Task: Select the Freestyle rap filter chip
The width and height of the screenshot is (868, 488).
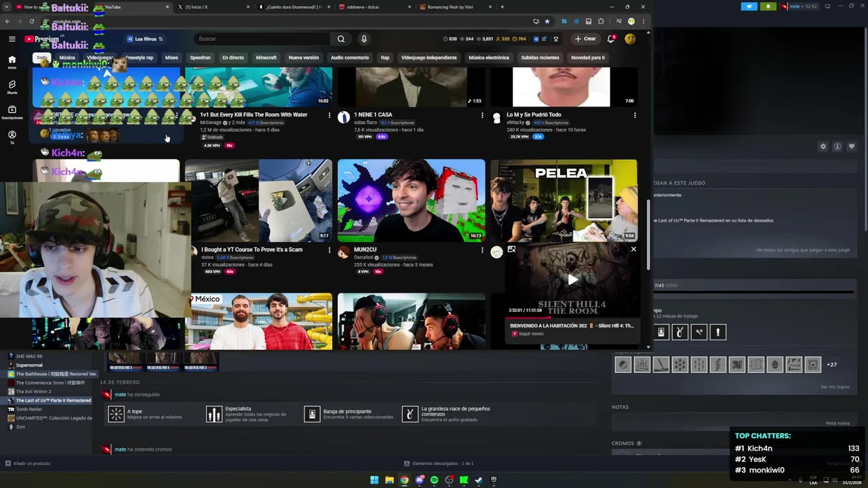Action: click(139, 58)
